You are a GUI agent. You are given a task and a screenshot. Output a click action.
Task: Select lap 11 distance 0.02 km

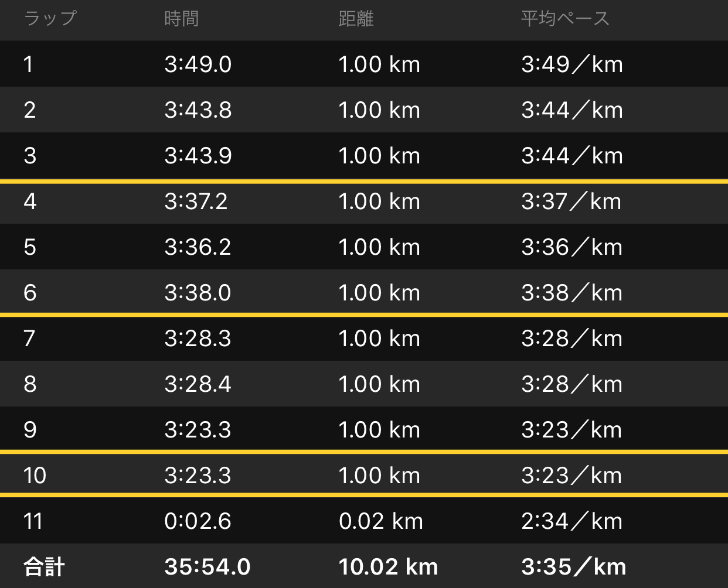pos(381,521)
